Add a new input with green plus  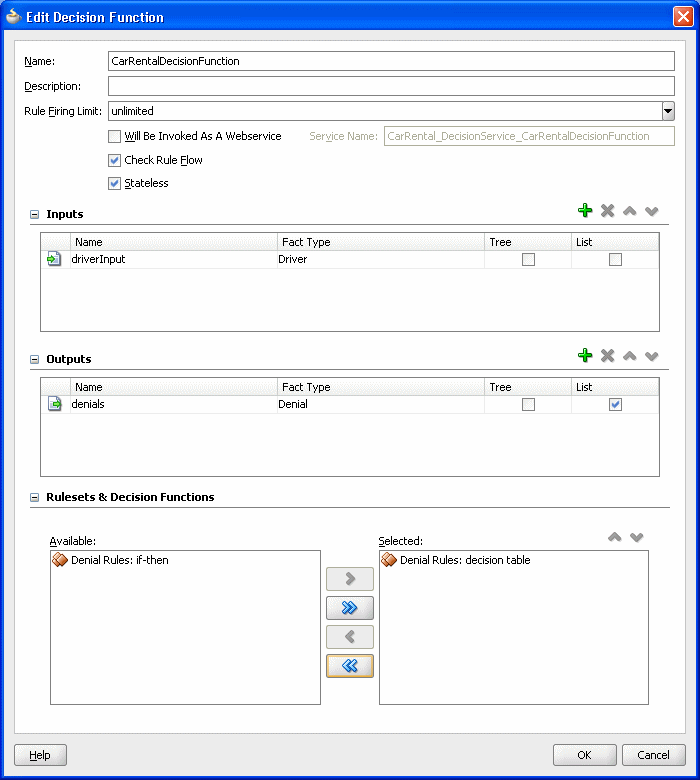pos(585,210)
